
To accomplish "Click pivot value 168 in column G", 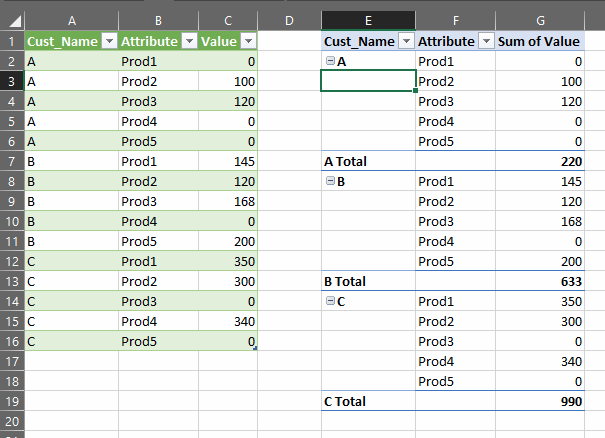I will (540, 221).
